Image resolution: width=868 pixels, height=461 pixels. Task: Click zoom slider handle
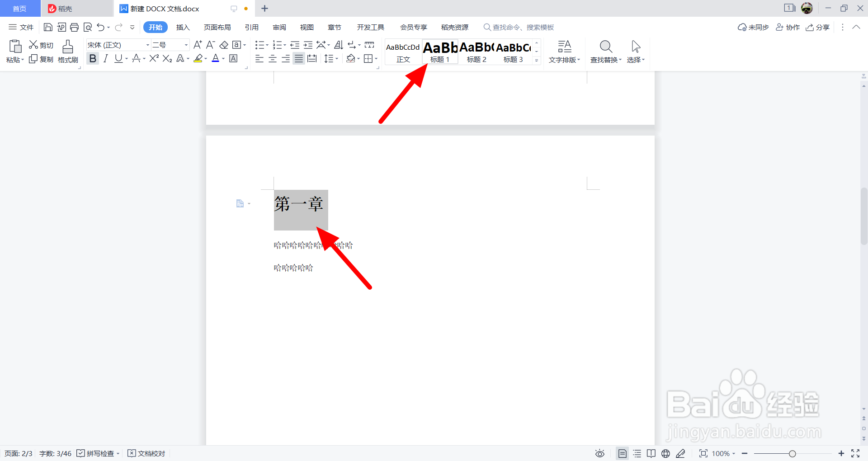click(x=792, y=453)
